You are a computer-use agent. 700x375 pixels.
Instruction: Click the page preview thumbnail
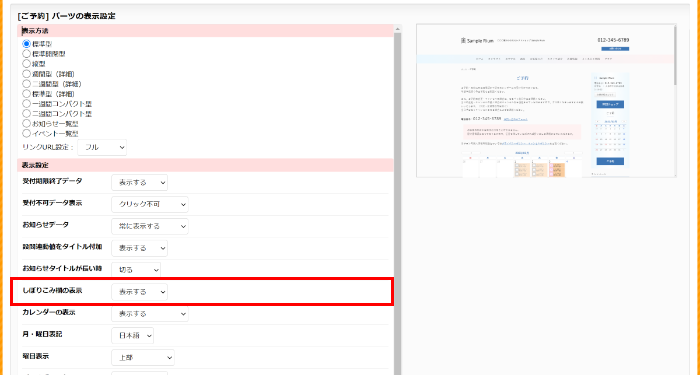click(x=546, y=100)
